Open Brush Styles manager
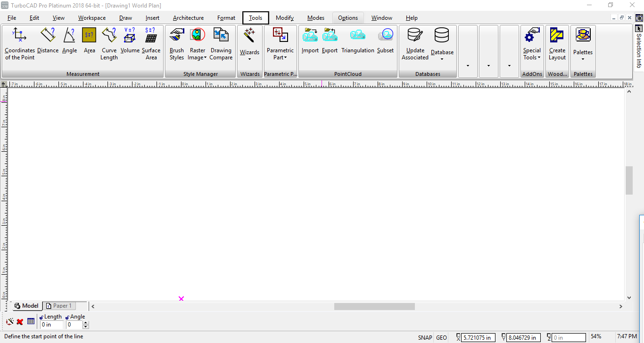The image size is (644, 343). point(177,43)
